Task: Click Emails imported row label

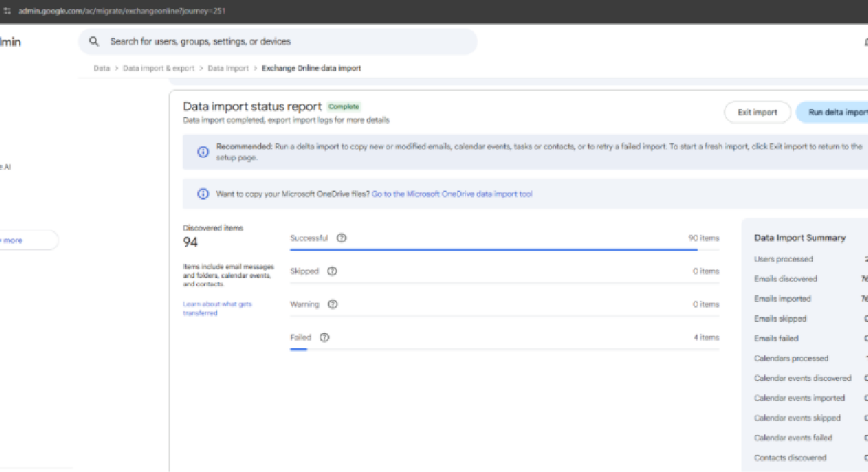Action: click(x=783, y=299)
